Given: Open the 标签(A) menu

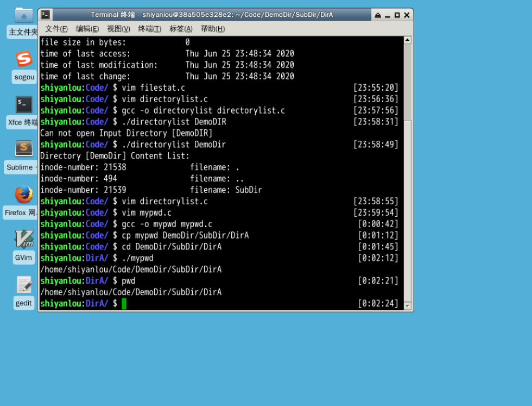Looking at the screenshot, I should coord(181,29).
